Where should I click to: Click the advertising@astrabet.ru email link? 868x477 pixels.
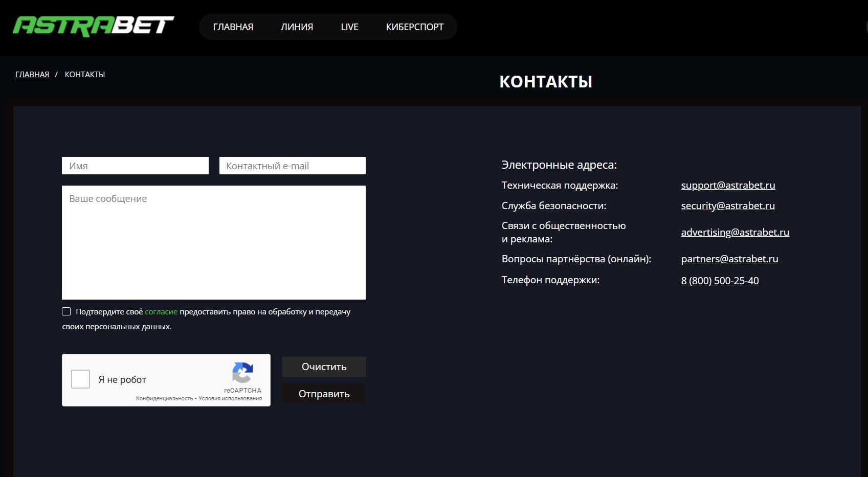(735, 233)
